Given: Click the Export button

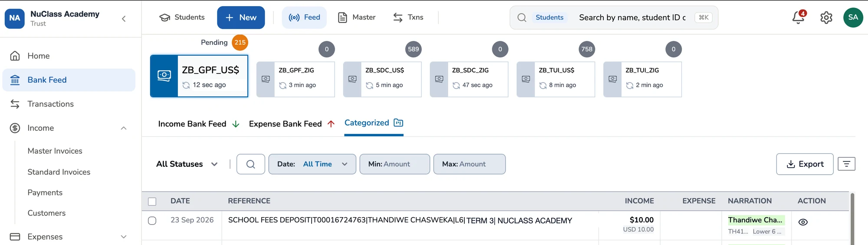Looking at the screenshot, I should pyautogui.click(x=805, y=164).
